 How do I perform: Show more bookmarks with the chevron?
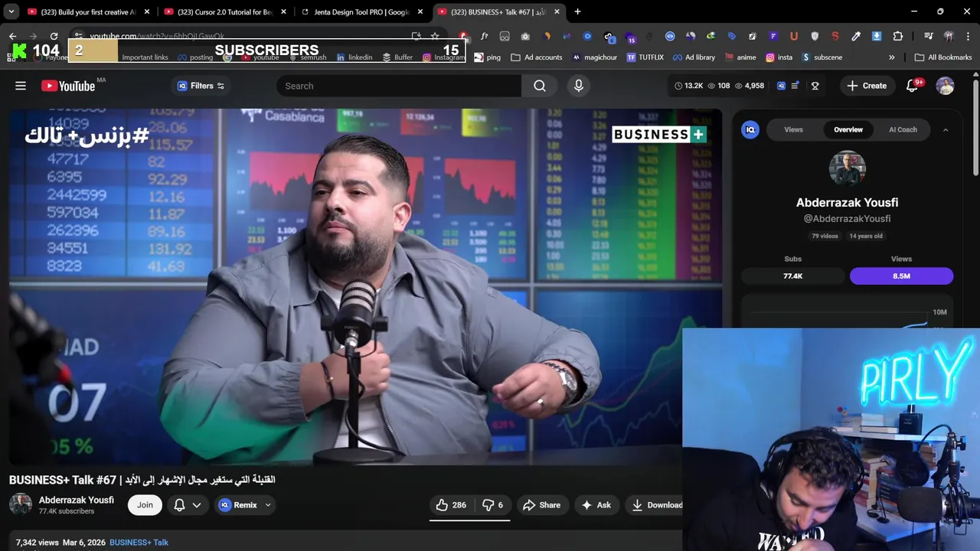pos(891,57)
